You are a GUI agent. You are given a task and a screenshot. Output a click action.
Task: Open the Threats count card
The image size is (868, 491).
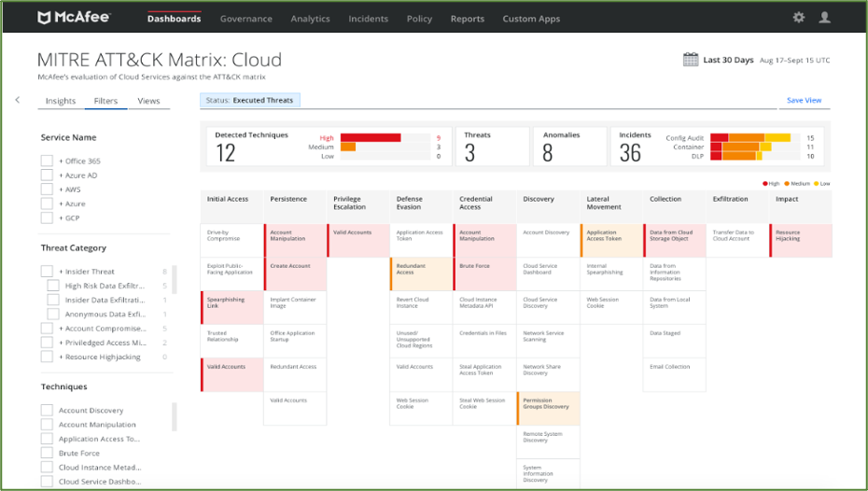[x=492, y=147]
